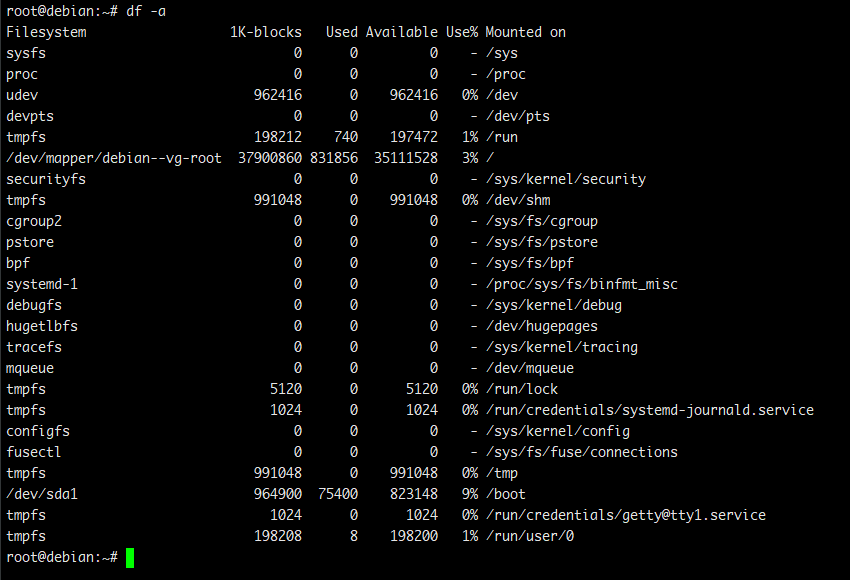Click the 'Filesystem' column header
The height and width of the screenshot is (580, 850).
coord(46,32)
